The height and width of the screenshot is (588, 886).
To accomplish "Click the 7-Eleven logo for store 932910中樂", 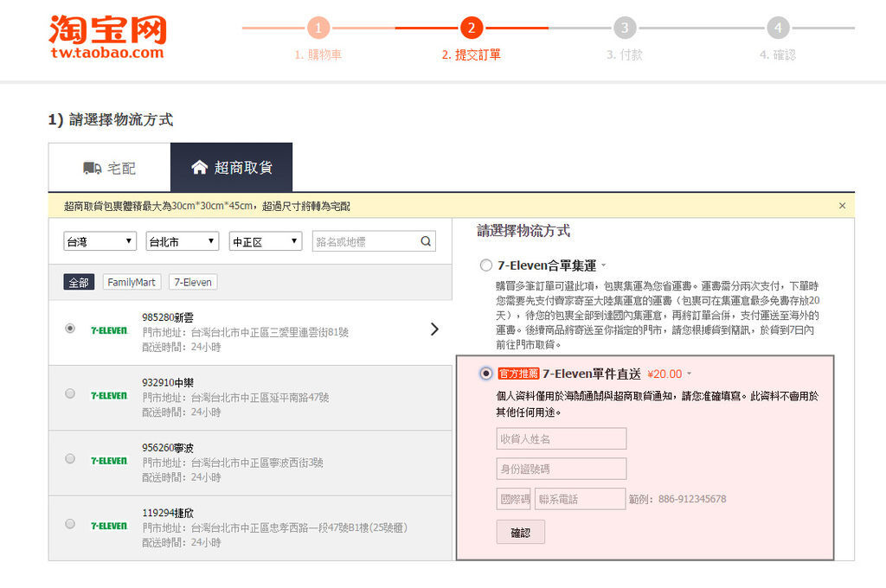I will pos(109,395).
